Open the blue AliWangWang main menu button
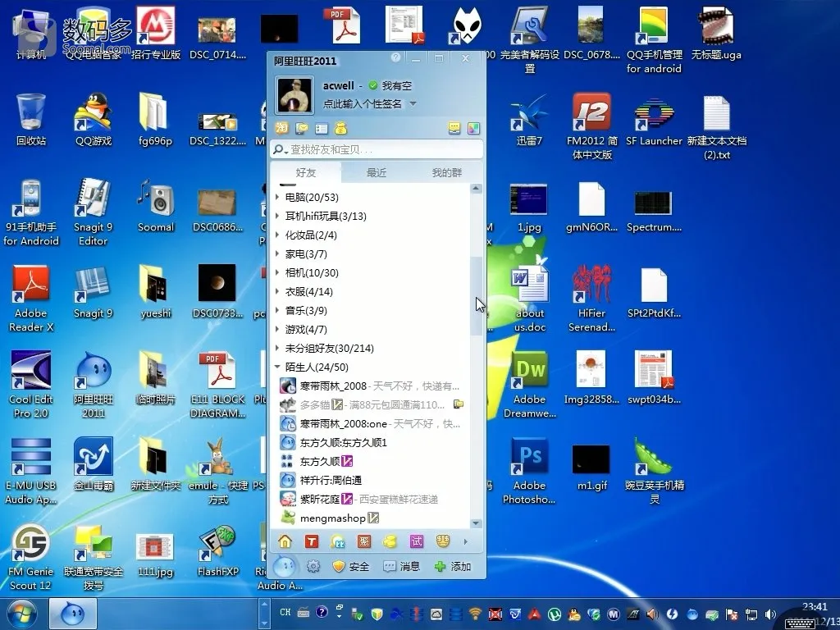The width and height of the screenshot is (840, 630). (x=284, y=566)
